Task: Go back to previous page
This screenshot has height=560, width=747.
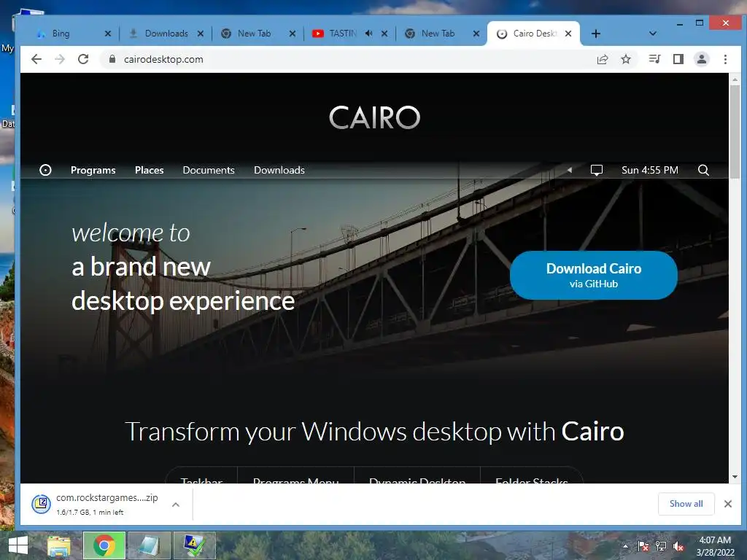Action: pyautogui.click(x=36, y=59)
